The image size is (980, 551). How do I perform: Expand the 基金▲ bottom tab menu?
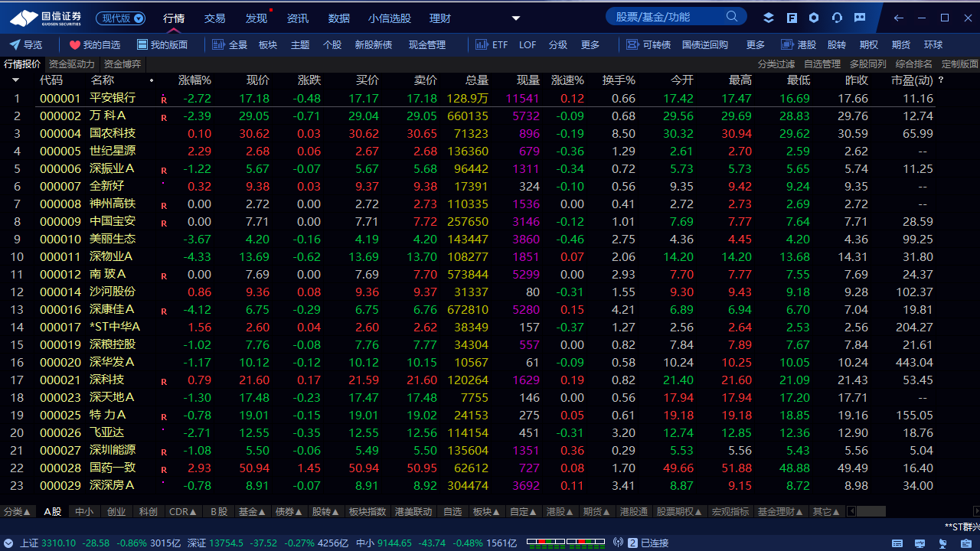coord(252,511)
